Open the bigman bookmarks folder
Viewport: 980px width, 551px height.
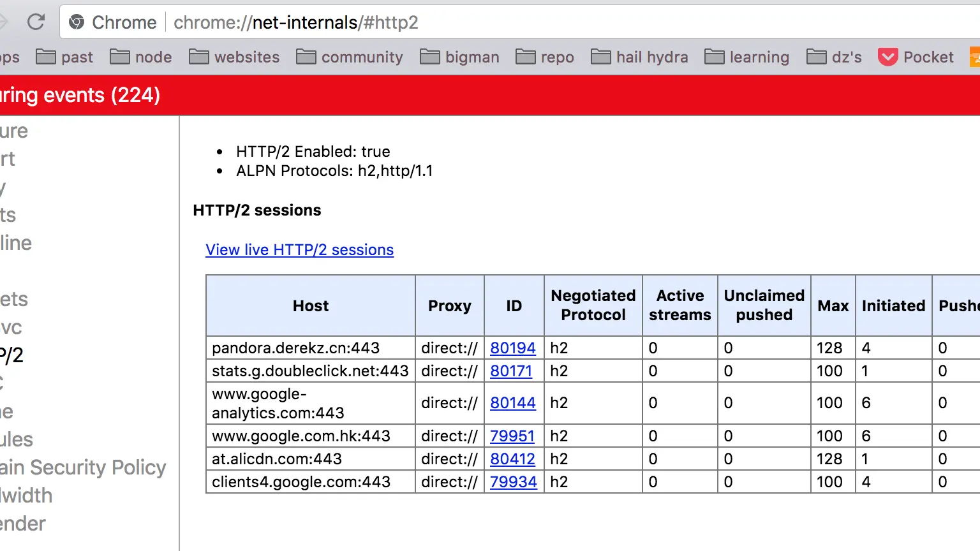click(459, 57)
